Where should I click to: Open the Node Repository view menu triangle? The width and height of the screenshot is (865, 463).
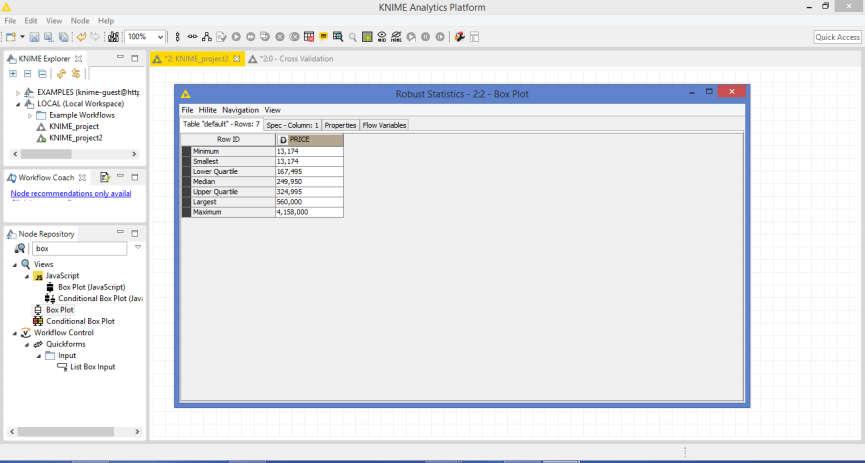click(x=138, y=248)
